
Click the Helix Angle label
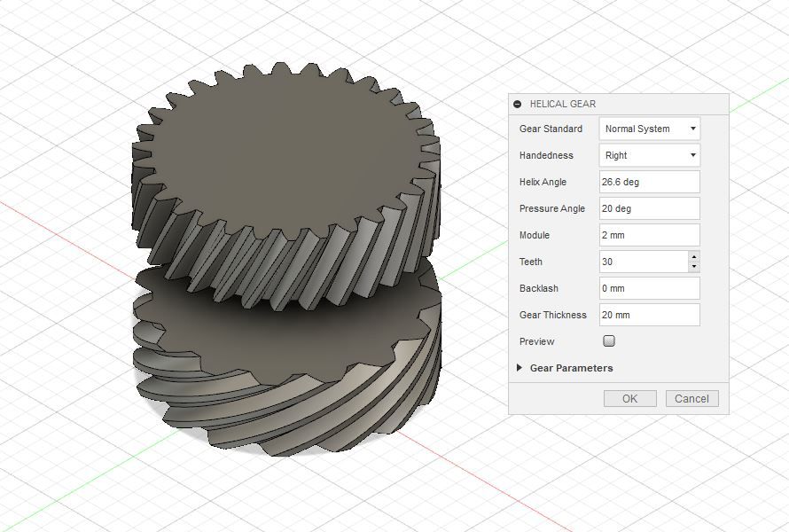pos(543,182)
